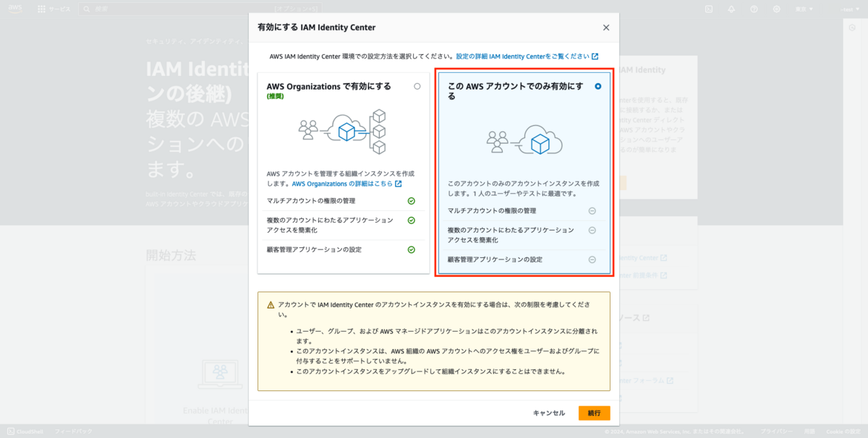Open Cookie の設定 in the footer
868x438 pixels.
843,431
